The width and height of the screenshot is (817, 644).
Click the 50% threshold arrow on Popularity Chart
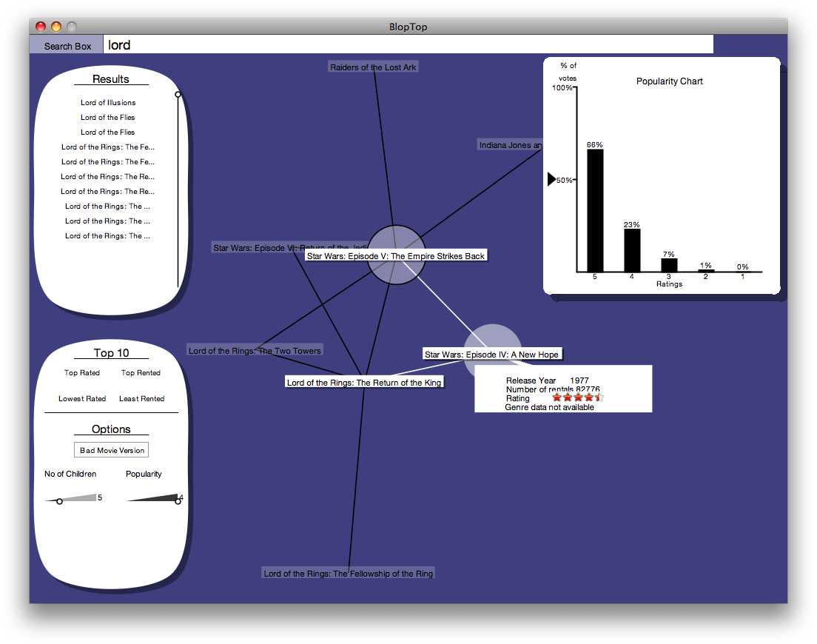551,179
